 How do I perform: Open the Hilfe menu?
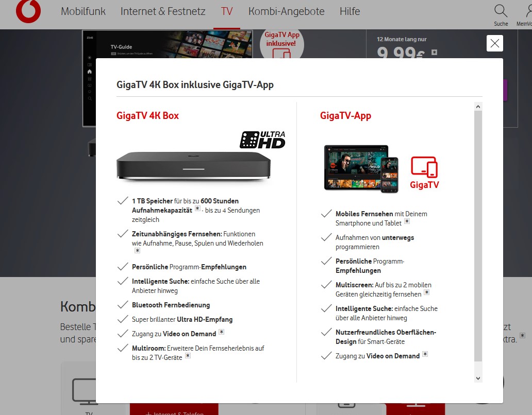(350, 11)
